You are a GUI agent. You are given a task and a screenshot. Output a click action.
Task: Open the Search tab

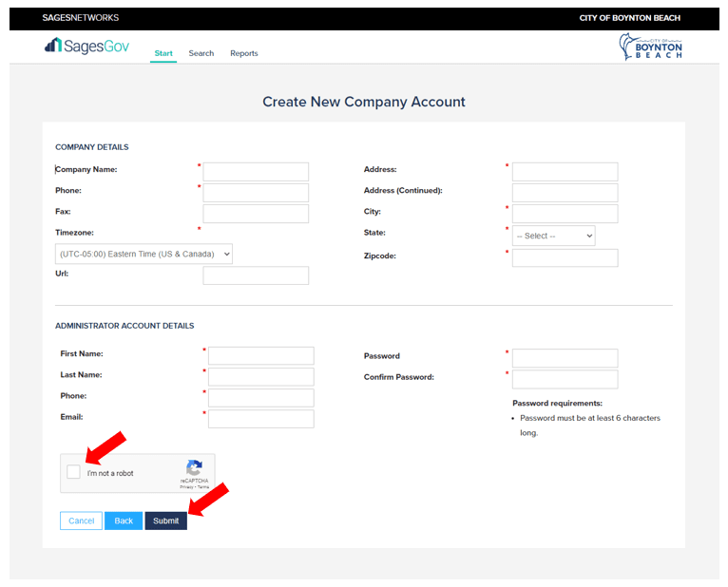tap(201, 53)
